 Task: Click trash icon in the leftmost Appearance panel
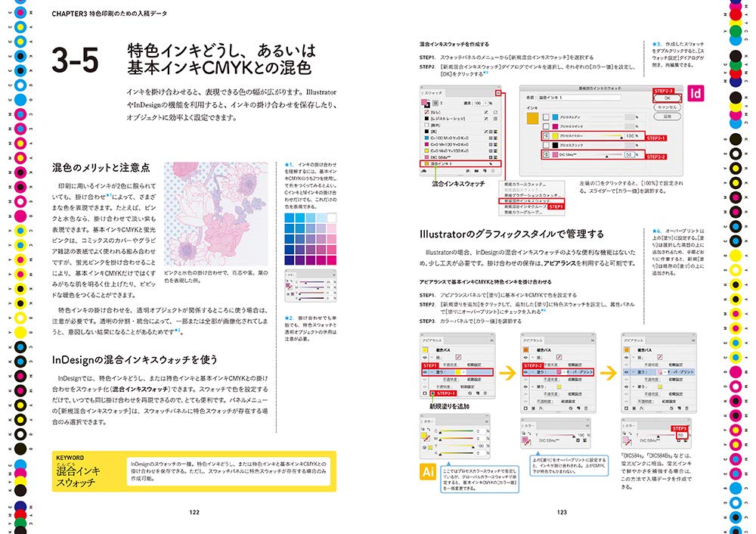(x=485, y=393)
